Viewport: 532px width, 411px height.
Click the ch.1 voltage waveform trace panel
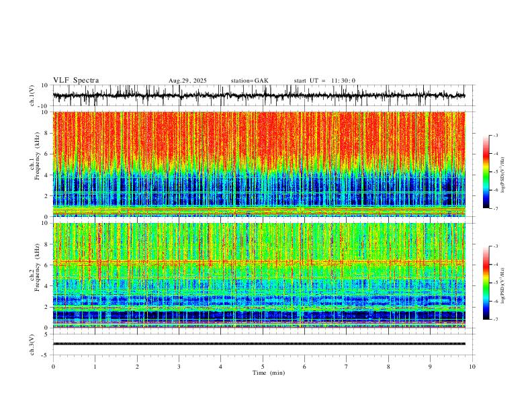point(263,95)
